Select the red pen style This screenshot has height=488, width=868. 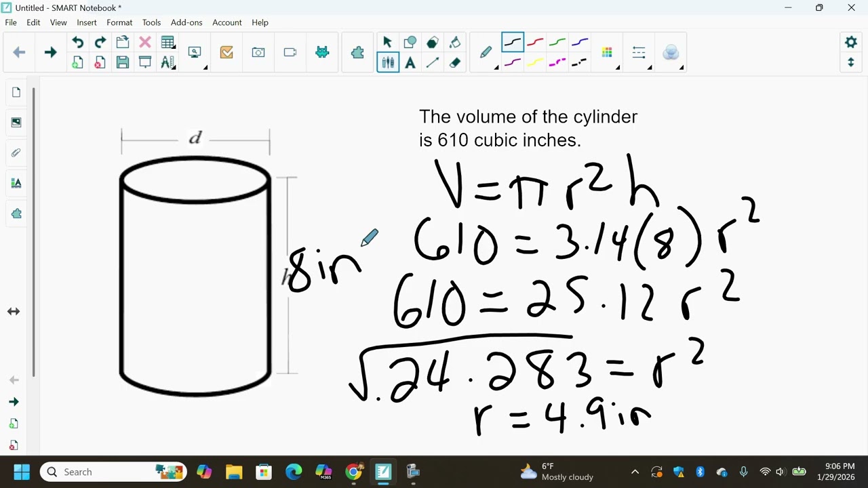[x=535, y=43]
